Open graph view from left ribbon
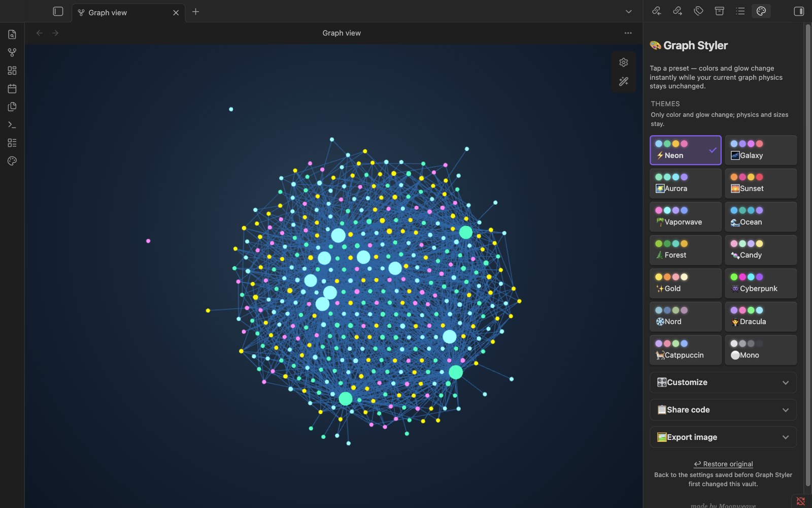 pyautogui.click(x=12, y=52)
